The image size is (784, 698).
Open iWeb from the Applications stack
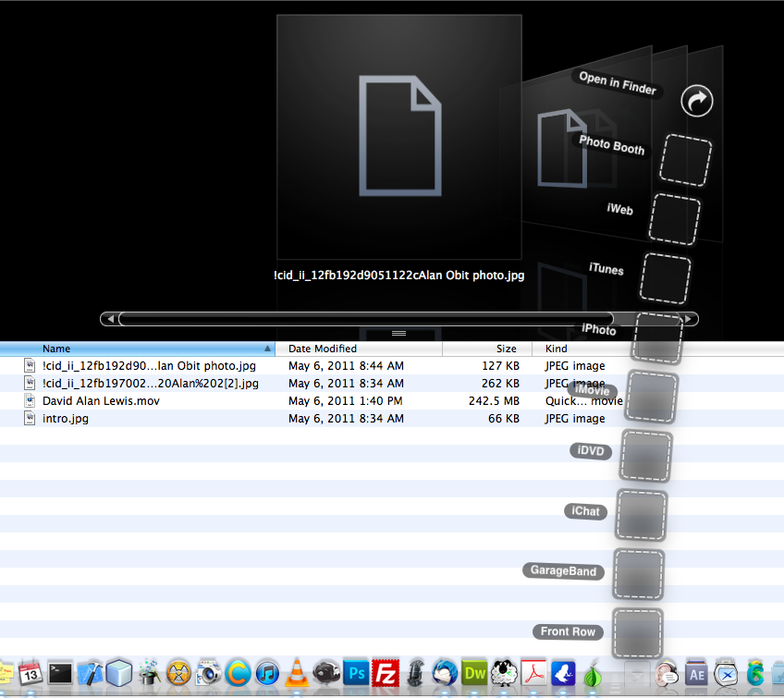pyautogui.click(x=675, y=219)
